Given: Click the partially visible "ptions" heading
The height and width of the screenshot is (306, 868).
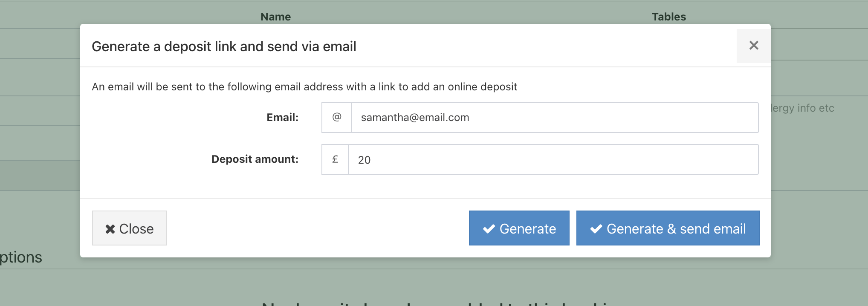Looking at the screenshot, I should [21, 257].
